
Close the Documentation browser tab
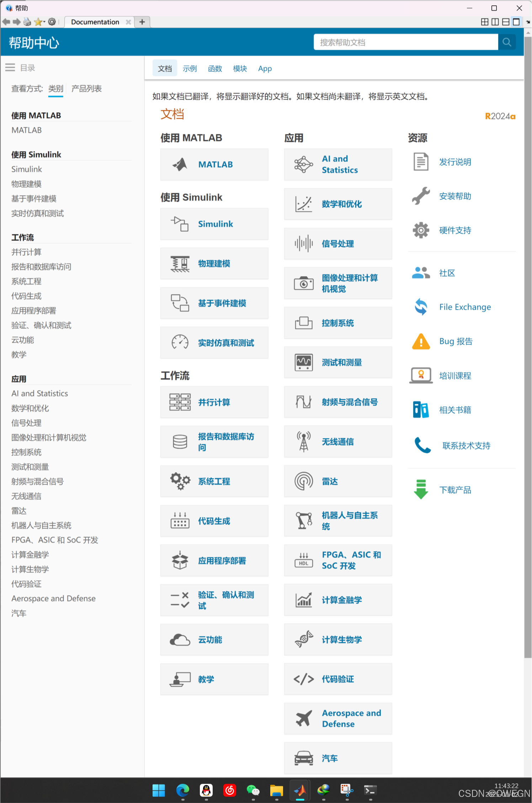point(128,22)
